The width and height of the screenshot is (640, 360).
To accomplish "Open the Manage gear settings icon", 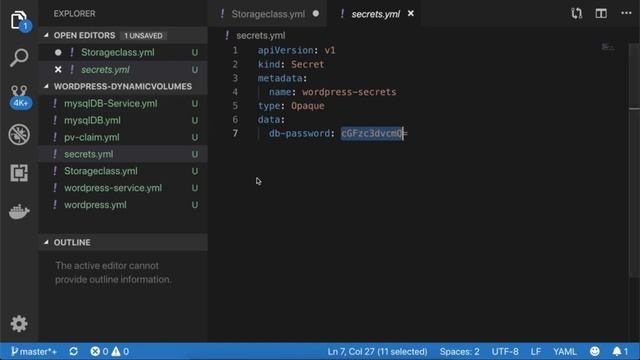I will coord(19,324).
